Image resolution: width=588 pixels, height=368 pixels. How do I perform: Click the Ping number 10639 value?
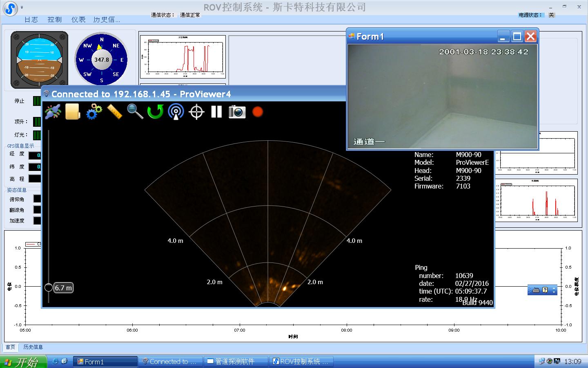tap(464, 276)
